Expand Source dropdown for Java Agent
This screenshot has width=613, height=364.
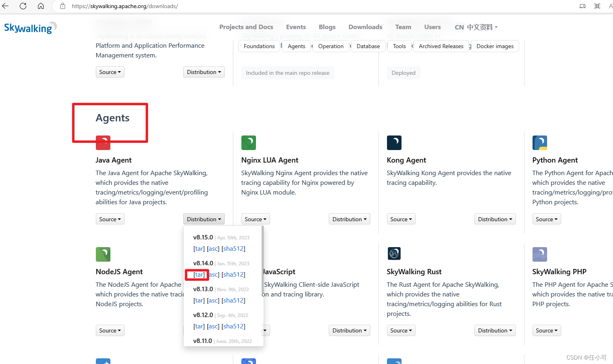(x=110, y=219)
